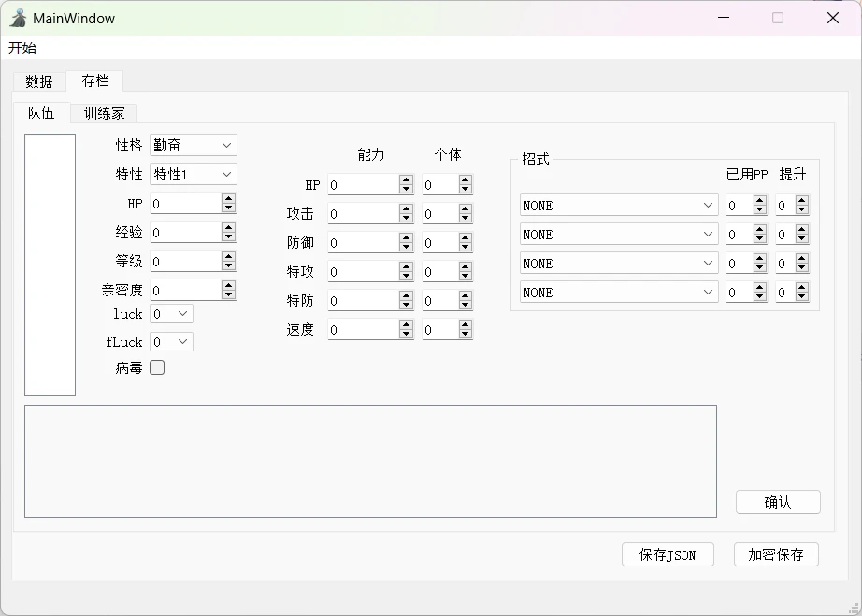Image resolution: width=862 pixels, height=616 pixels.
Task: Click the team list box on the left
Action: (x=50, y=265)
